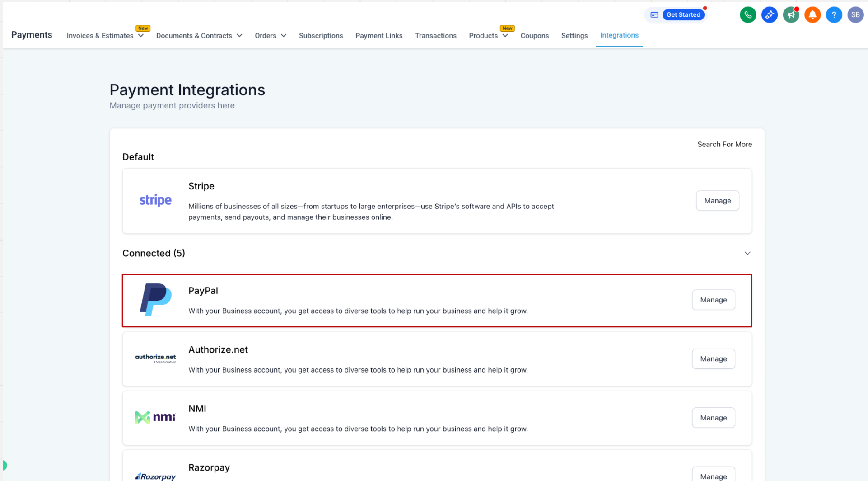This screenshot has height=481, width=868.
Task: Open the Orders dropdown menu
Action: point(270,36)
